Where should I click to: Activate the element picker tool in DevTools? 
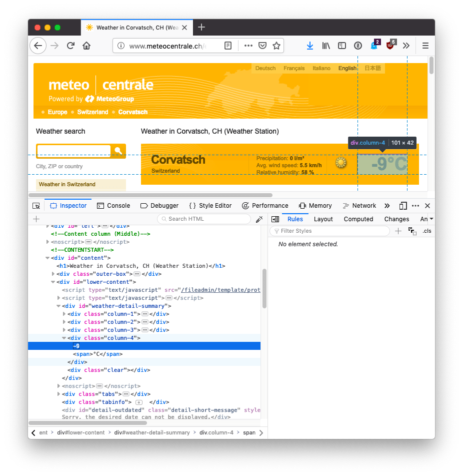36,206
